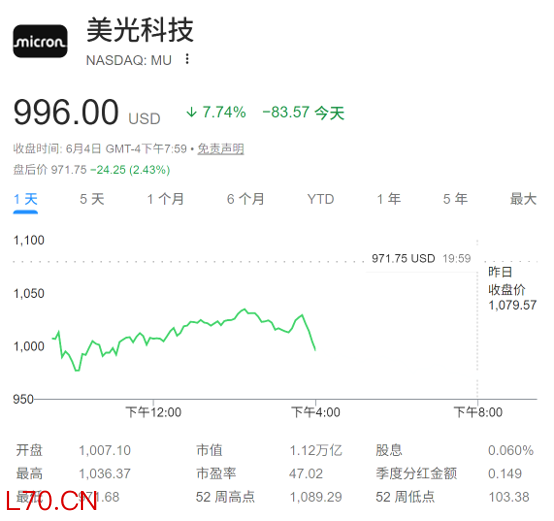The image size is (554, 521).
Task: Choose the 5 年 range tab
Action: [x=455, y=199]
